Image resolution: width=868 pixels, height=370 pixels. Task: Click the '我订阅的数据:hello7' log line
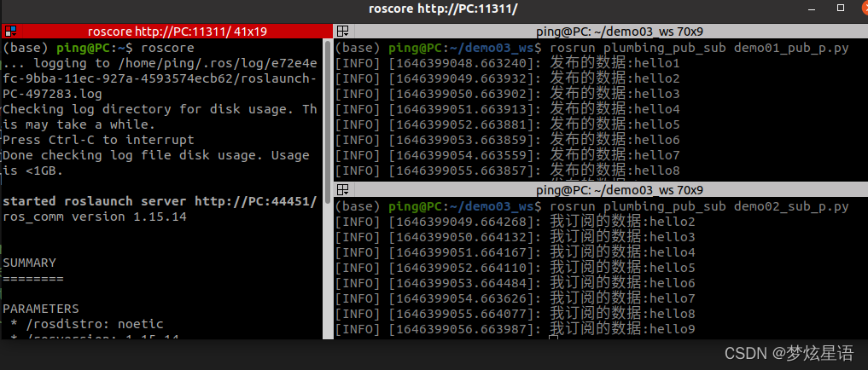pos(516,298)
